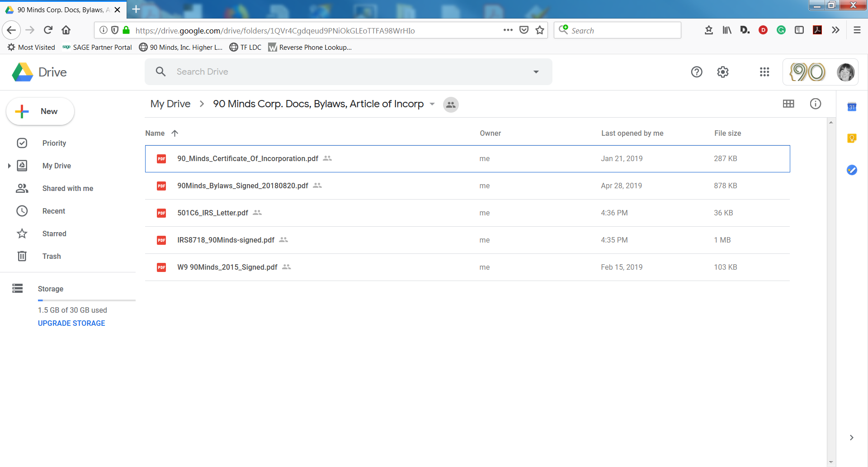Expand My Drive tree arrow
The height and width of the screenshot is (467, 868).
(9, 166)
